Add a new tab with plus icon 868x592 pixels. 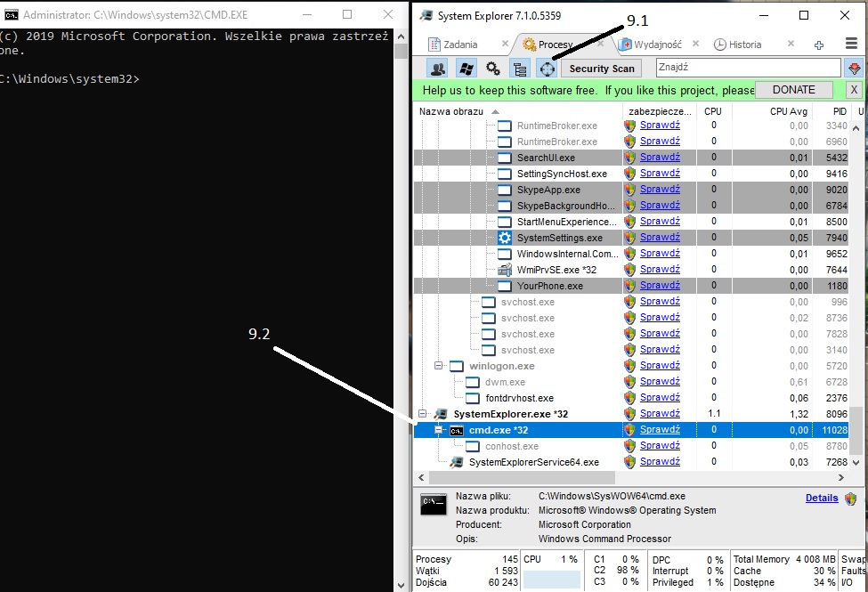click(x=819, y=45)
